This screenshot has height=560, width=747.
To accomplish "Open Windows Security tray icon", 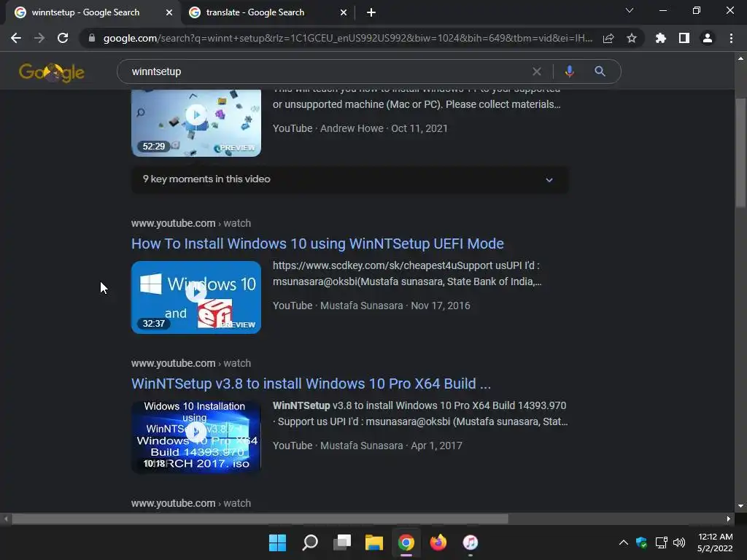I will [x=642, y=542].
